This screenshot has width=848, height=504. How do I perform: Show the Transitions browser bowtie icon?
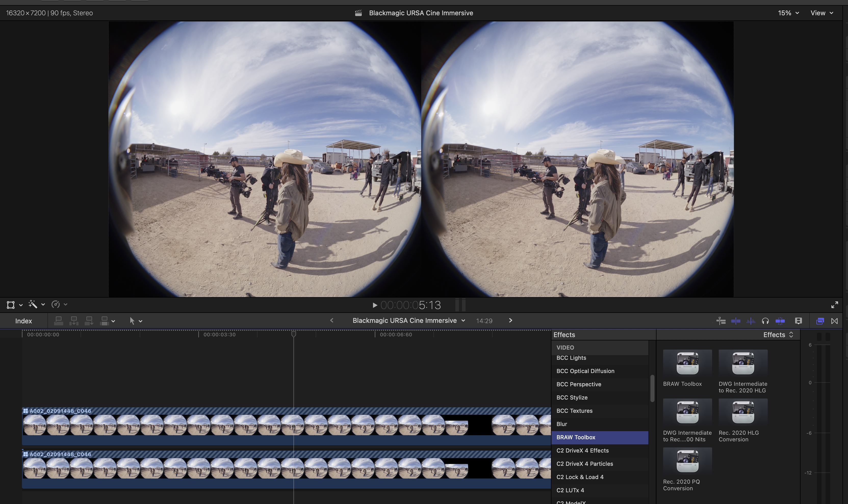pos(834,321)
